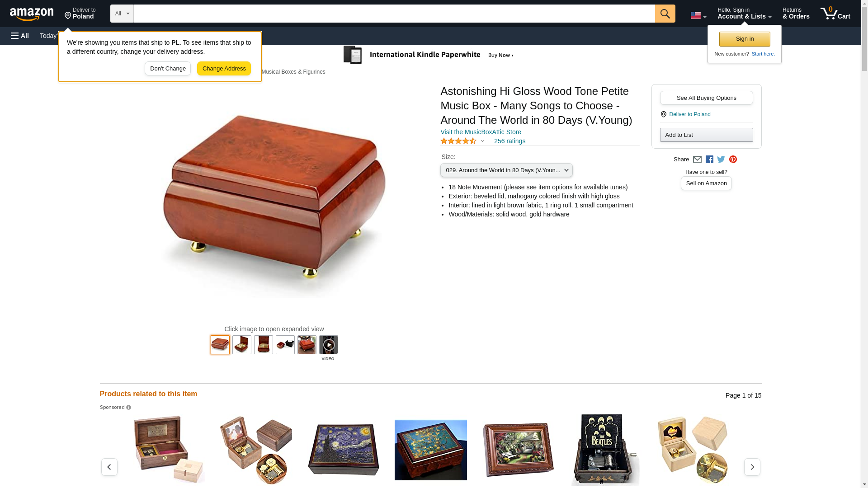Open the Amazon logo home link
The image size is (868, 488).
pyautogui.click(x=32, y=14)
